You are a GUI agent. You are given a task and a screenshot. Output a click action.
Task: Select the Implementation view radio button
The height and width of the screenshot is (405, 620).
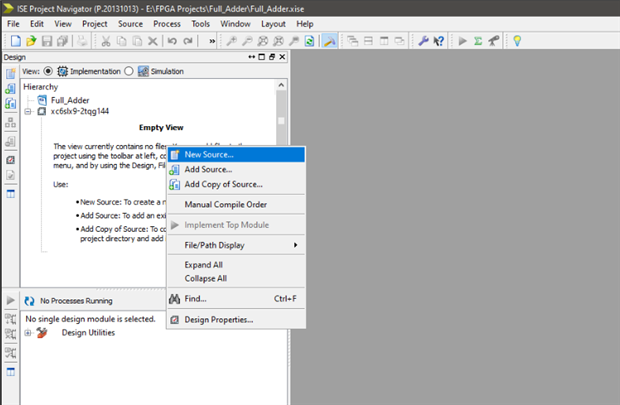point(48,71)
